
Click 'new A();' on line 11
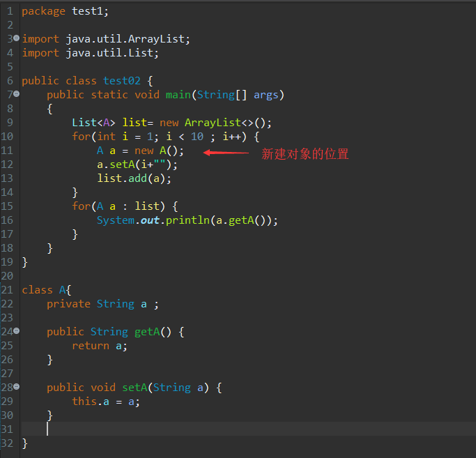(159, 151)
